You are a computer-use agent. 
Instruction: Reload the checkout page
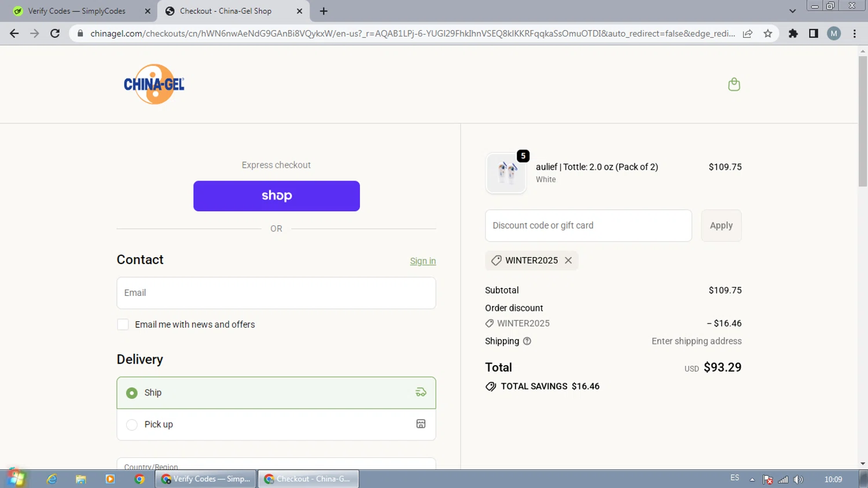55,34
